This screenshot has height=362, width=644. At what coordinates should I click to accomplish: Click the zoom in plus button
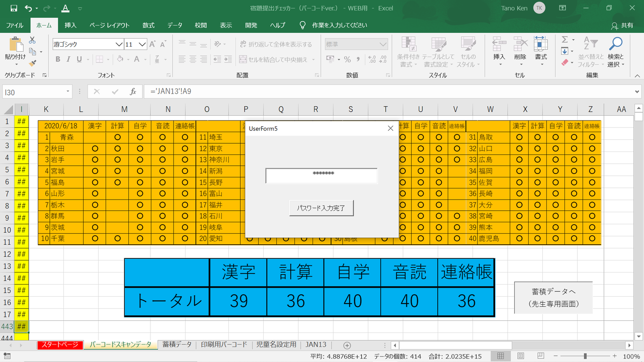[614, 356]
